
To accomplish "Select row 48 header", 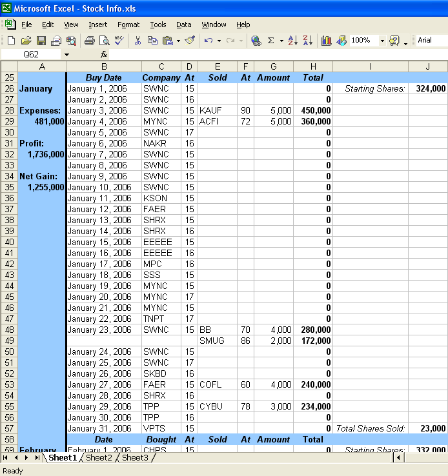I will (10, 330).
